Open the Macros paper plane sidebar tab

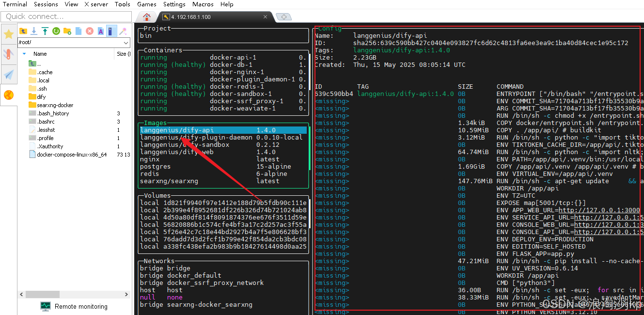pyautogui.click(x=8, y=74)
